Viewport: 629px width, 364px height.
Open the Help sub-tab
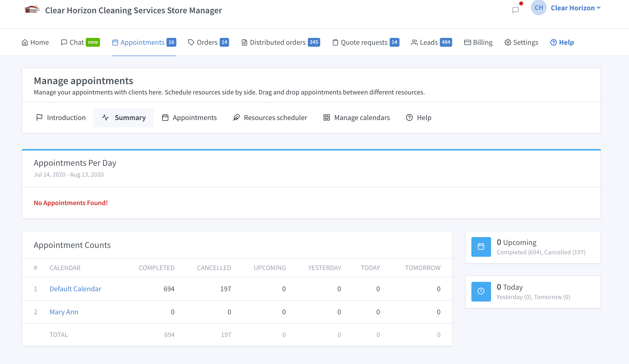coord(419,117)
